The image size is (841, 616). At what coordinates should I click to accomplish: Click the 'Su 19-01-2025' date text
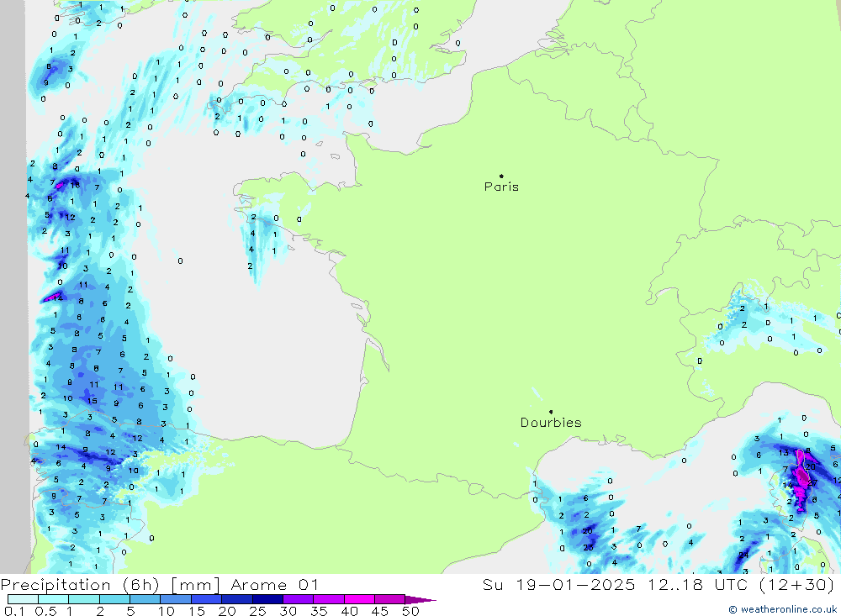point(558,585)
